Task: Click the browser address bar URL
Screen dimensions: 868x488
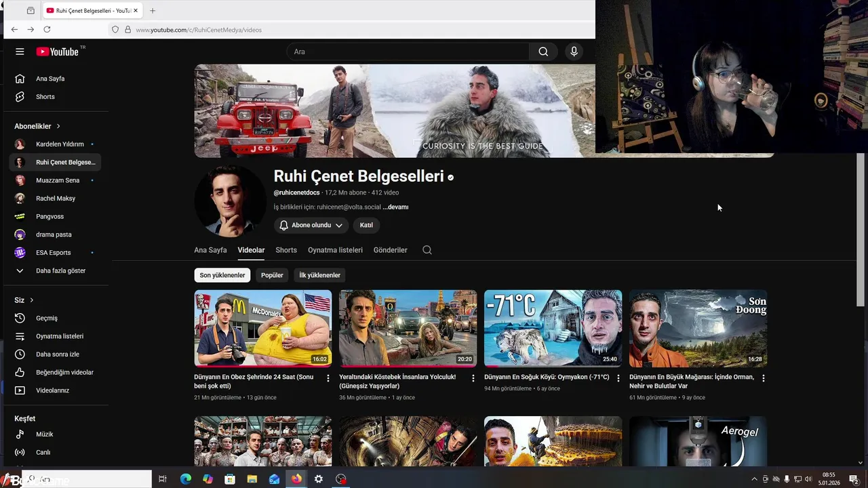Action: tap(198, 30)
